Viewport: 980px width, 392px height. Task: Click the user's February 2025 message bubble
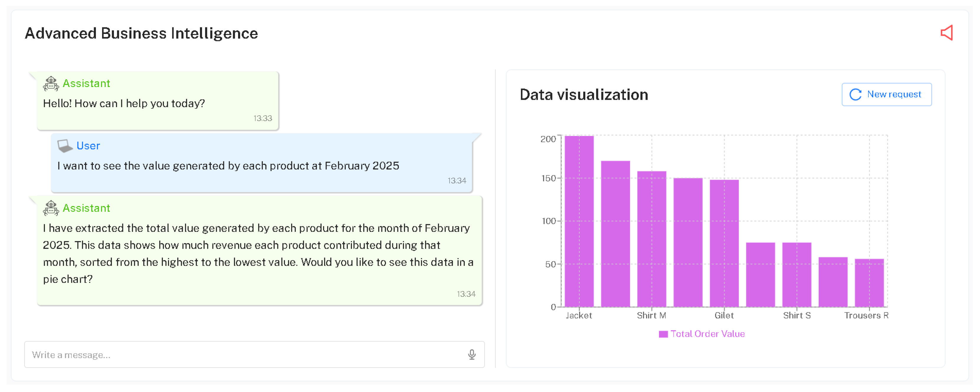[228, 166]
